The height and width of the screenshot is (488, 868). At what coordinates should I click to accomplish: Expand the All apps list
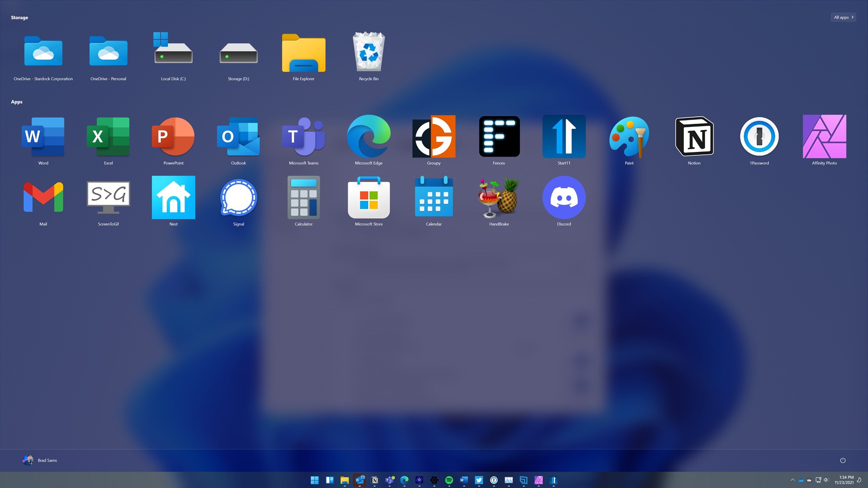coord(844,17)
